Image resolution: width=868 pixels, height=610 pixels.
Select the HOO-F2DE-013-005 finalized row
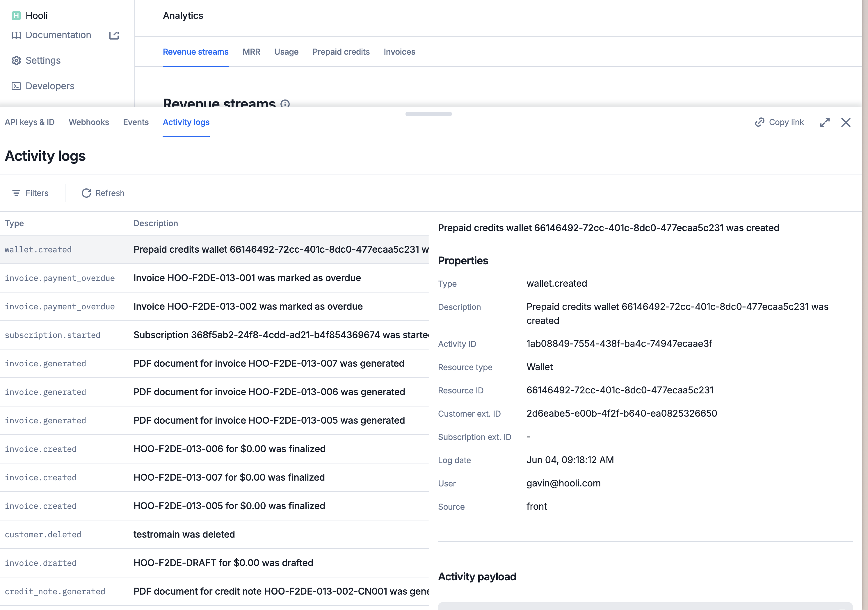(214, 506)
